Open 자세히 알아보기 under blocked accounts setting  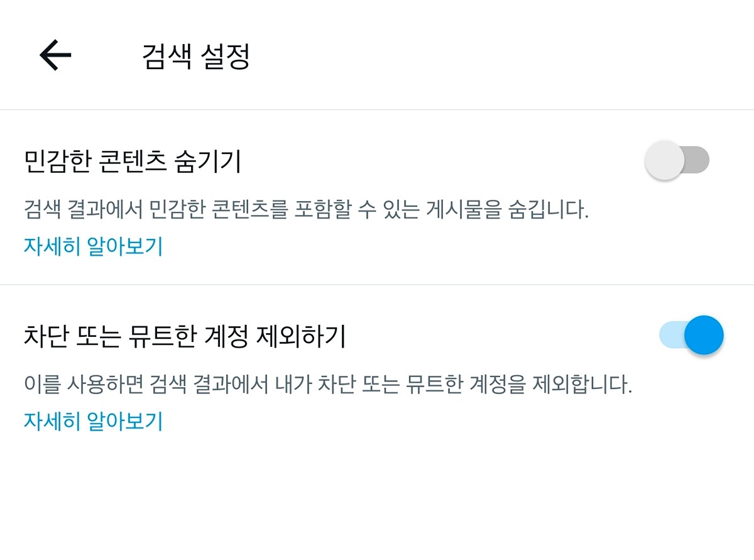tap(94, 420)
